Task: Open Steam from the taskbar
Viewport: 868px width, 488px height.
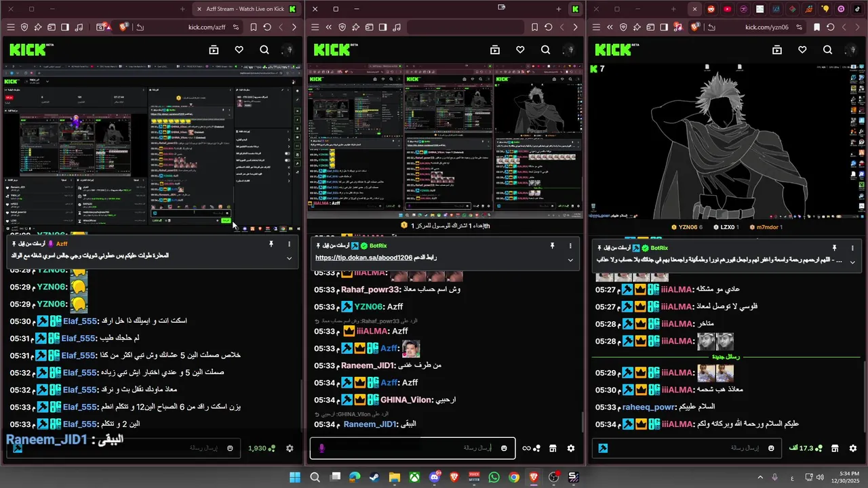Action: point(374,477)
